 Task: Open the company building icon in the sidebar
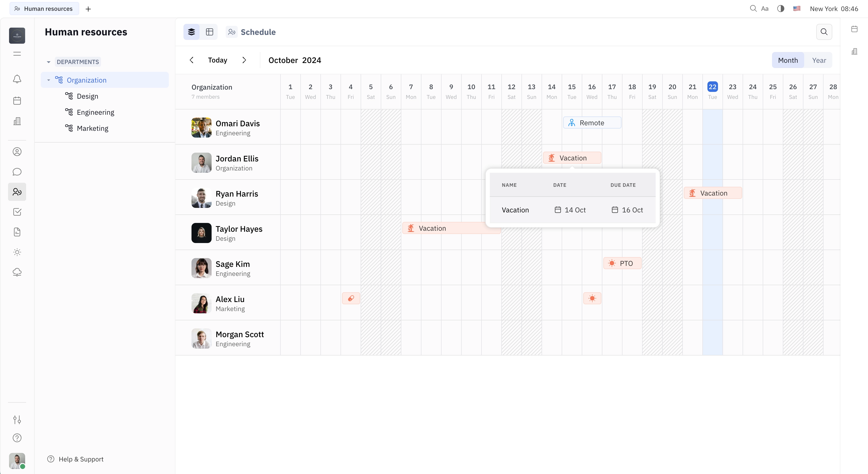coord(17,121)
